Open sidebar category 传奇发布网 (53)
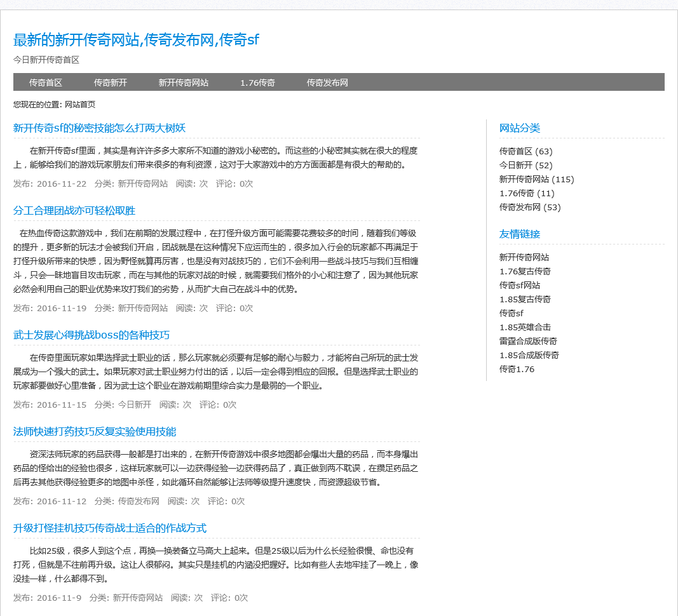Image resolution: width=678 pixels, height=616 pixels. (x=530, y=207)
